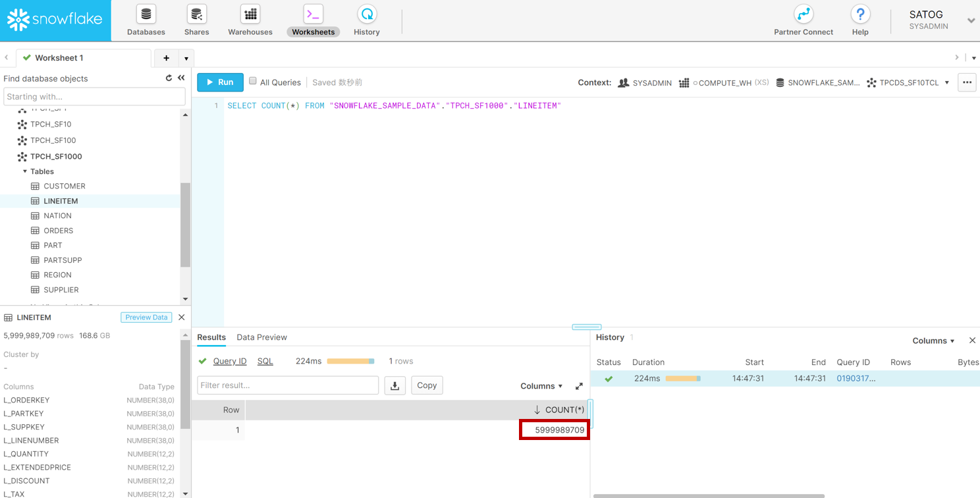Switch to the Data Preview tab
The height and width of the screenshot is (498, 980).
(x=262, y=337)
